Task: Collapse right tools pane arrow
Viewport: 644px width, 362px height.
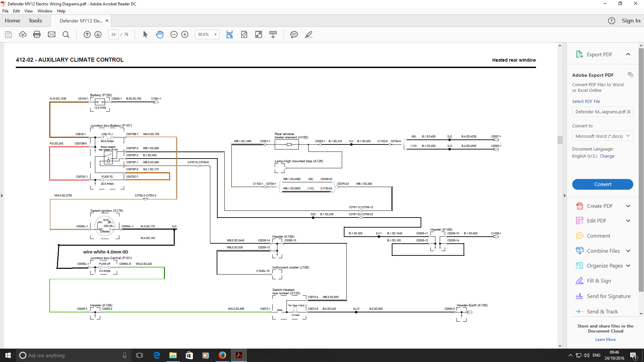Action: pos(565,195)
